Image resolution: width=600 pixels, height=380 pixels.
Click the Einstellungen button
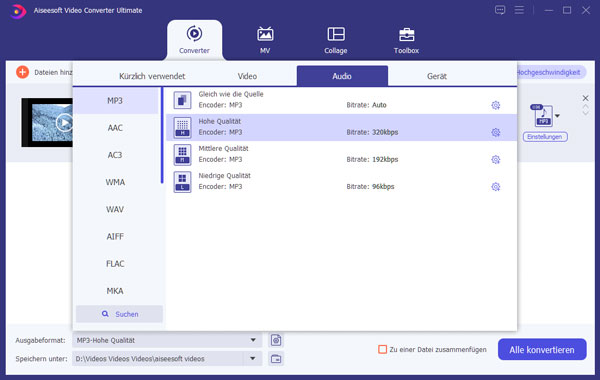point(545,137)
